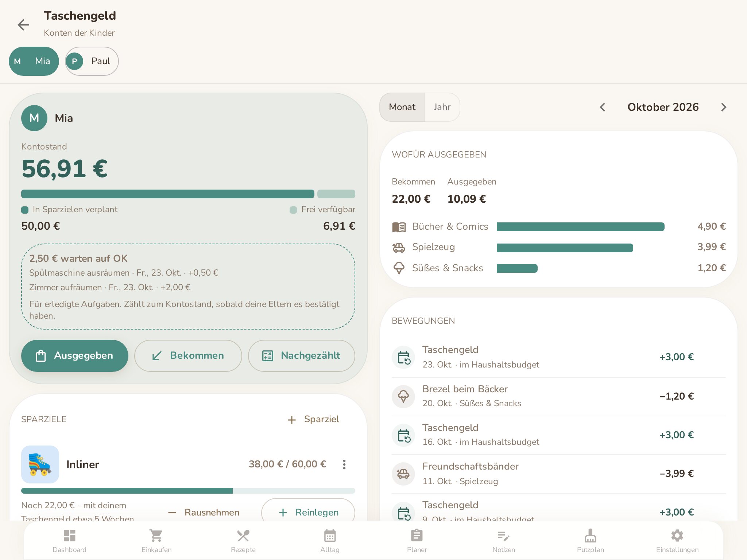Click the Bücher & Comics spending bar

point(581,227)
